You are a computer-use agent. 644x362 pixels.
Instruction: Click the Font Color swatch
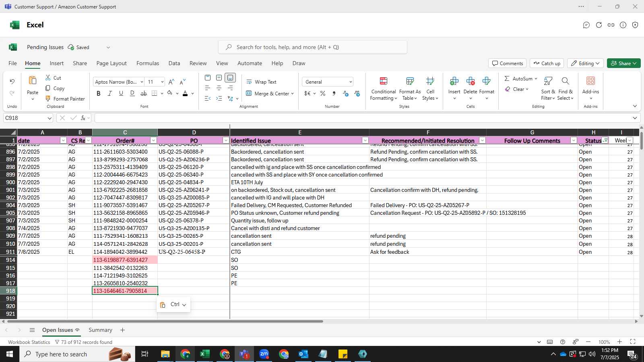pyautogui.click(x=185, y=93)
